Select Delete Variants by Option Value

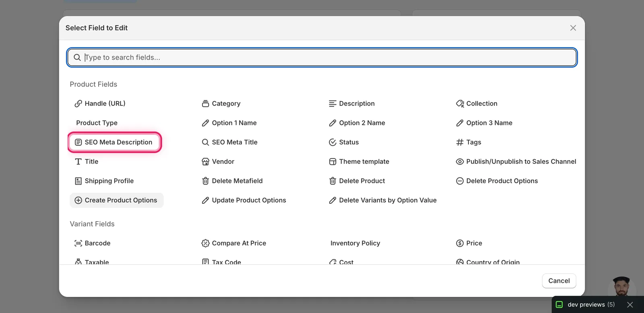tap(383, 200)
